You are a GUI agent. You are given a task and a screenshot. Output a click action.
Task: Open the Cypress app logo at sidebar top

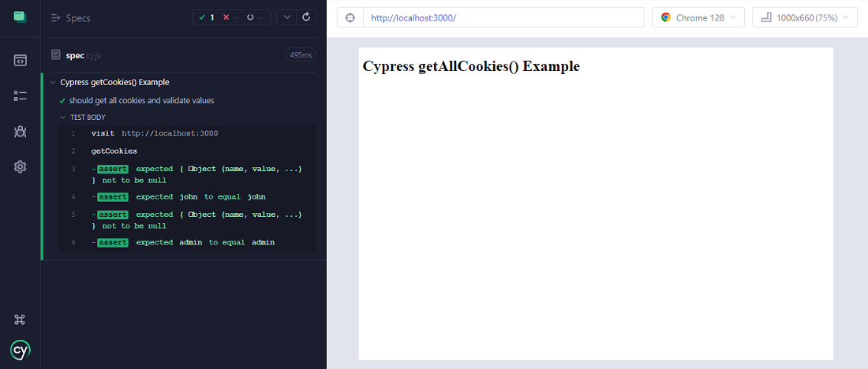click(x=20, y=17)
